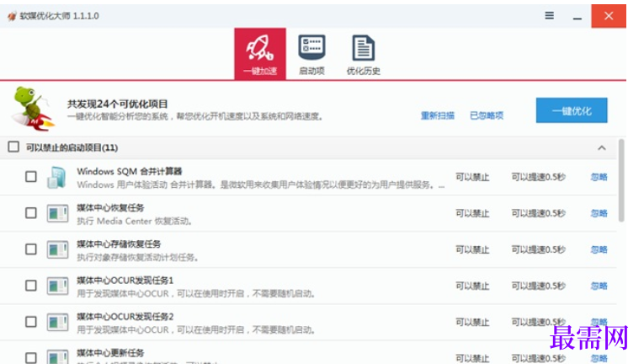Click the 媒体中心更新任务 item icon
Image resolution: width=644 pixels, height=364 pixels.
coord(57,356)
